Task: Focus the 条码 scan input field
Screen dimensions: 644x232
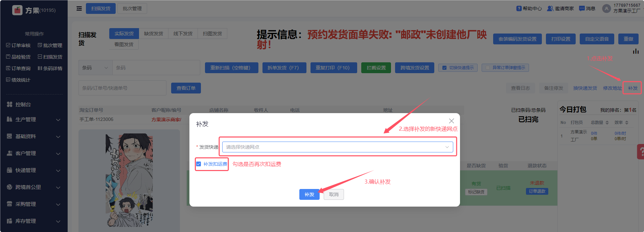Action: [x=156, y=68]
